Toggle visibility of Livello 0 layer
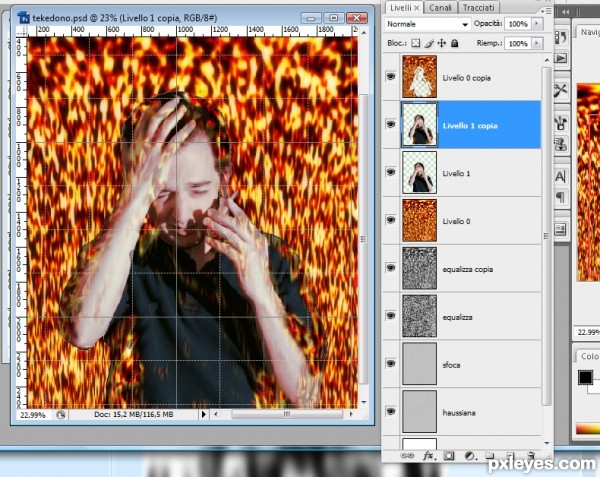 [x=391, y=220]
